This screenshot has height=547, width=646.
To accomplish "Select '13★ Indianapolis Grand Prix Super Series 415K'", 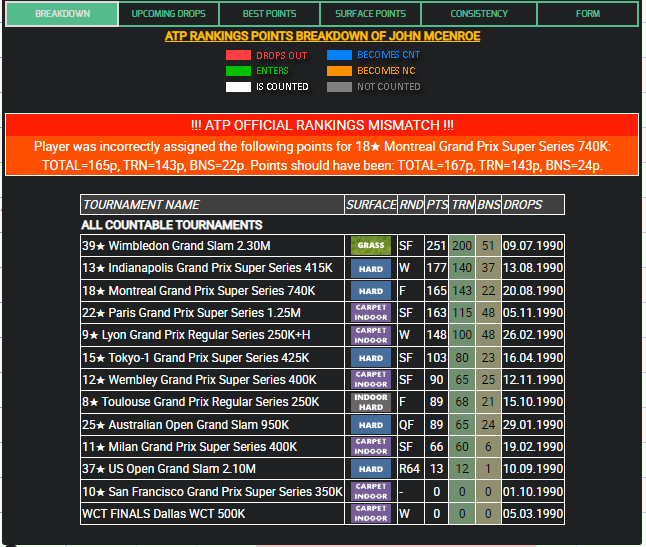I will pyautogui.click(x=322, y=268).
